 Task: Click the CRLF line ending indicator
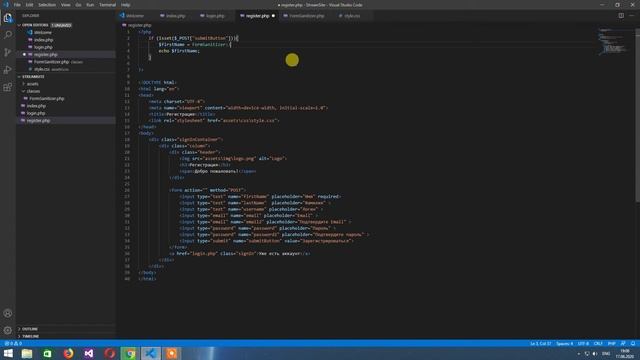point(598,344)
